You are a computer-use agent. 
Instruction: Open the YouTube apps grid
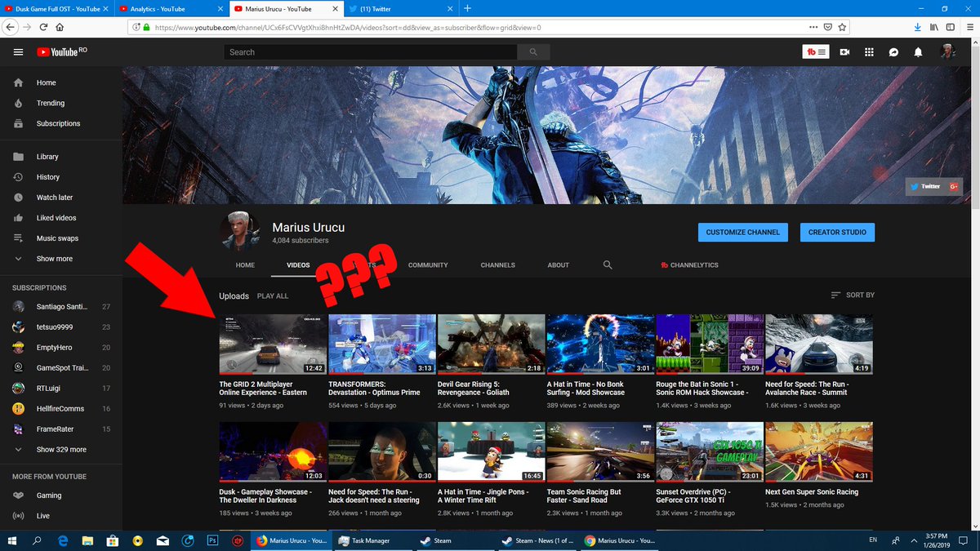coord(869,52)
